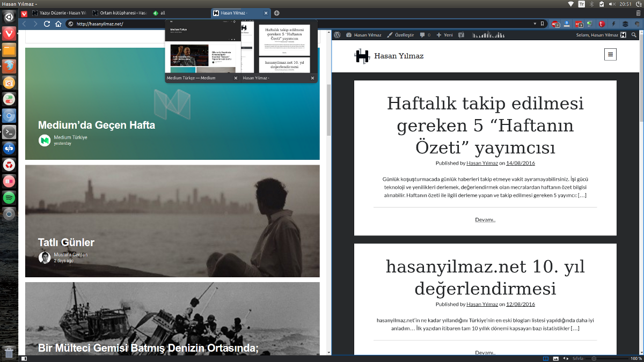The width and height of the screenshot is (644, 362).
Task: Open Spotify from dock
Action: click(x=9, y=198)
